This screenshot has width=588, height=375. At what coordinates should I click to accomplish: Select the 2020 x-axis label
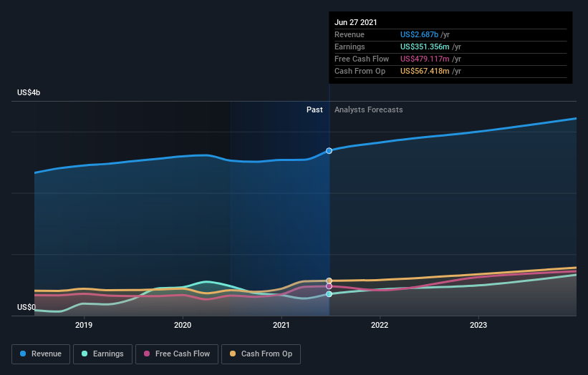(183, 325)
